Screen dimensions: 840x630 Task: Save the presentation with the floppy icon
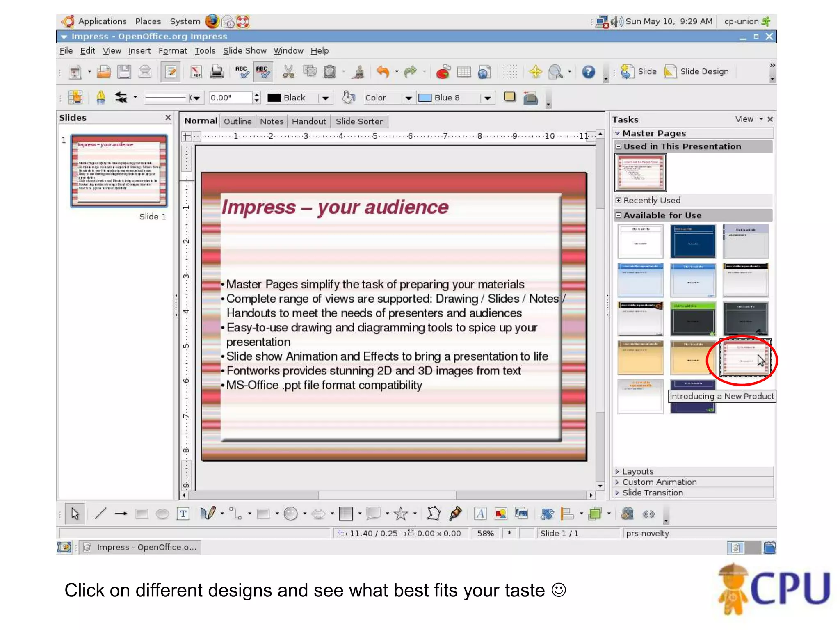(124, 72)
